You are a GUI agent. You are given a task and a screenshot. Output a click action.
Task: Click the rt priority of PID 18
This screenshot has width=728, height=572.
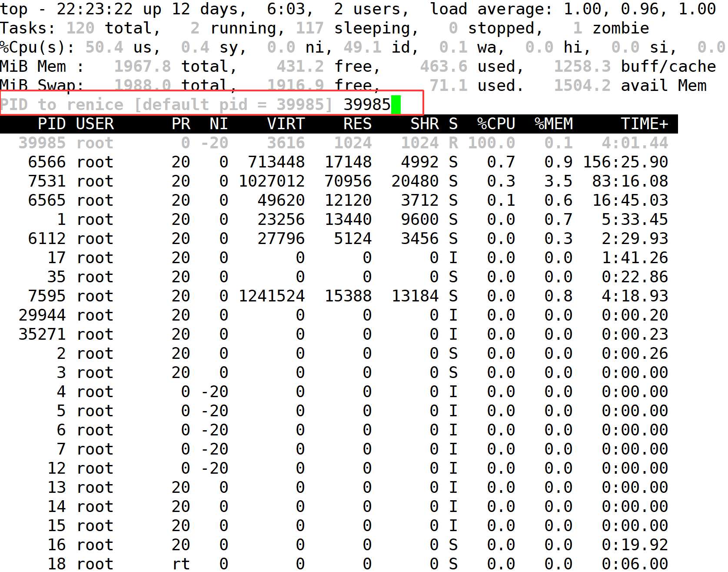point(181,564)
